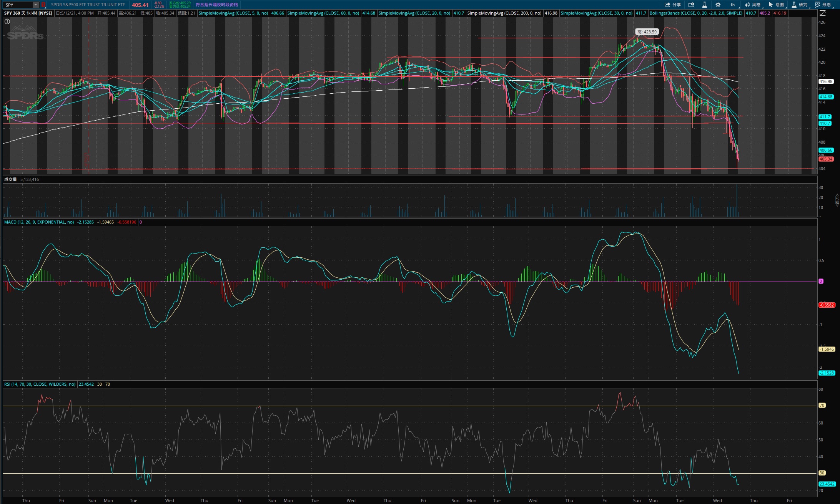This screenshot has height=504, width=840.
Task: Click the SimpleMovingAvg (CLOSE, 20, 0, no) label
Action: (414, 13)
